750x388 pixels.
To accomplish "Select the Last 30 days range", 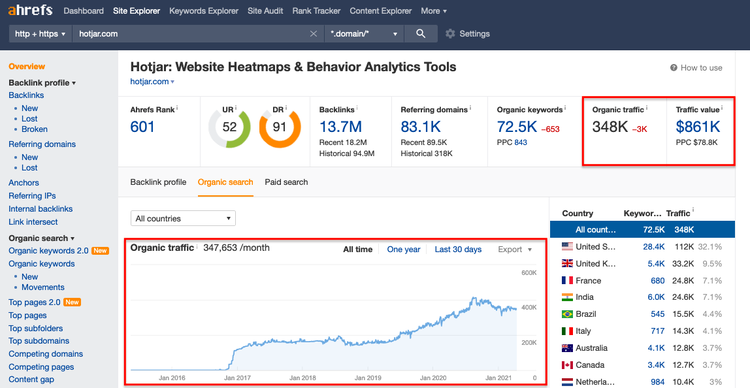I will pyautogui.click(x=458, y=249).
